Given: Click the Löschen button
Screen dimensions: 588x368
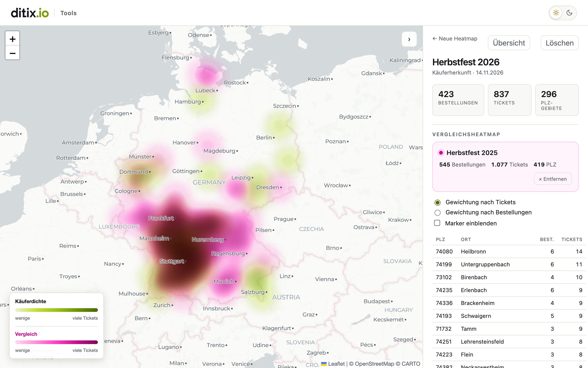Looking at the screenshot, I should [x=560, y=43].
